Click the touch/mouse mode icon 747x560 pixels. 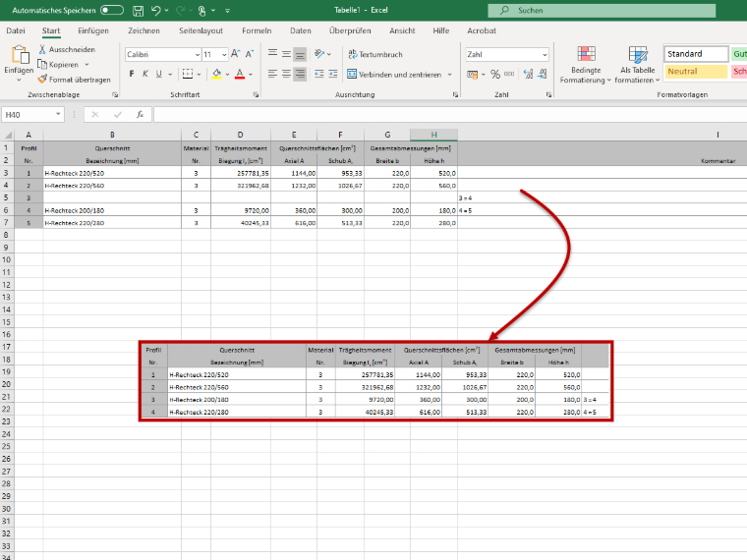[x=202, y=11]
